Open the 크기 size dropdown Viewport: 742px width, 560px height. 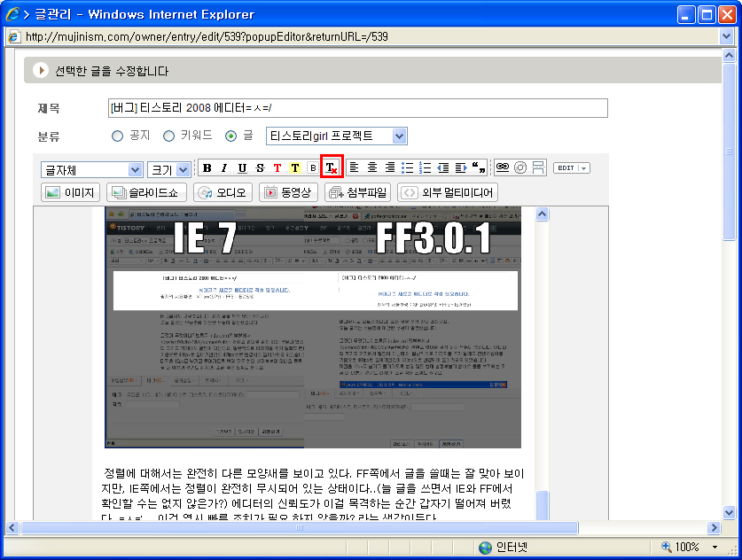(x=169, y=169)
